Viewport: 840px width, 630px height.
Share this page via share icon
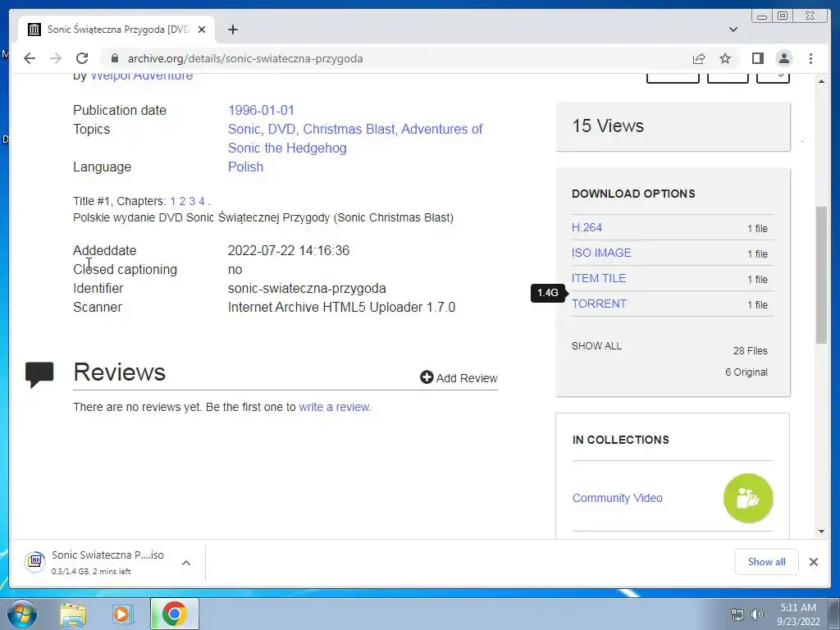699,58
